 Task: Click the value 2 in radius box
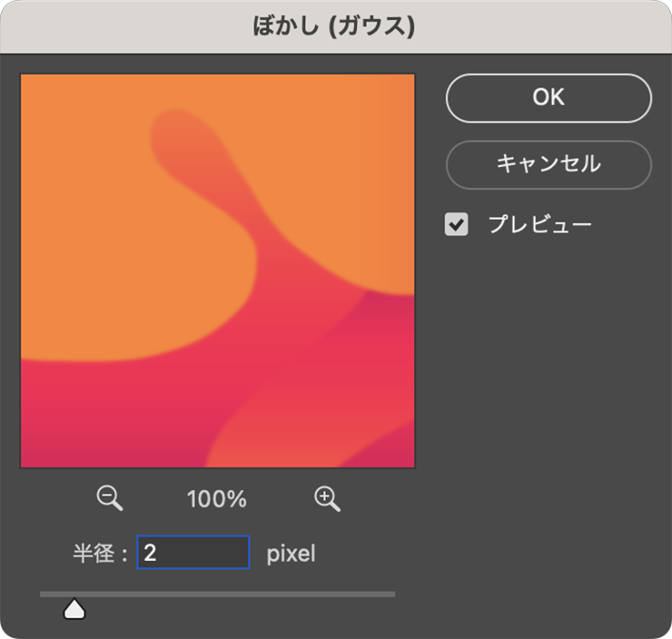coord(151,553)
